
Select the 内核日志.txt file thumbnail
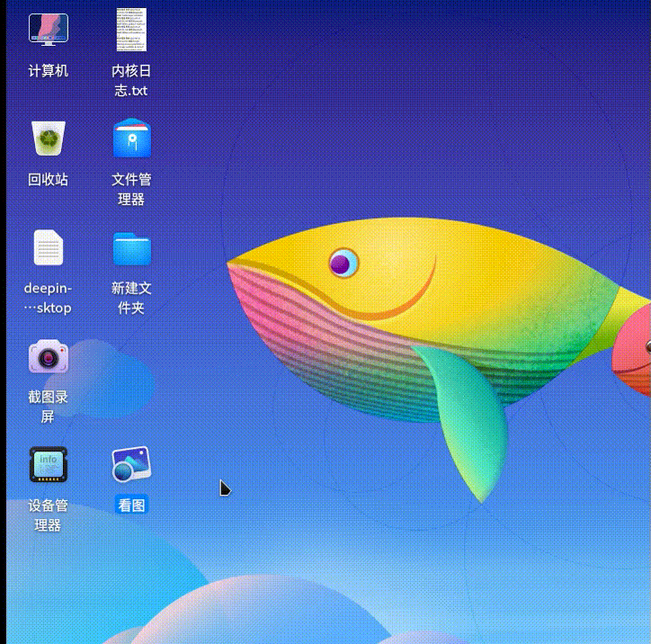131,30
